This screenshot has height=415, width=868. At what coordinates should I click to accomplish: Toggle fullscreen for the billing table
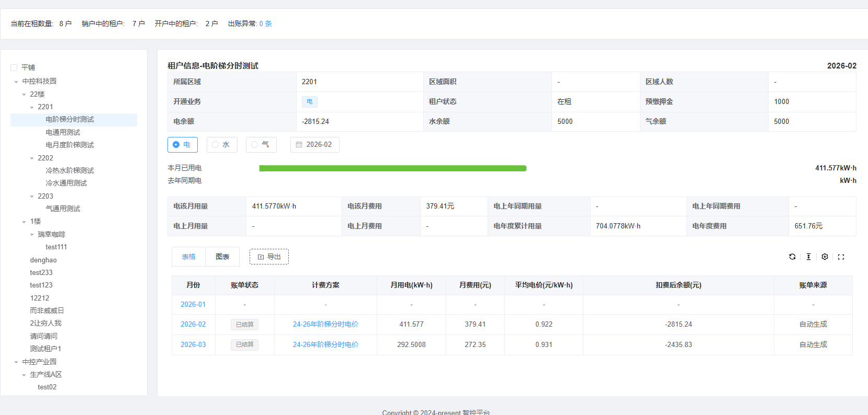pos(841,257)
